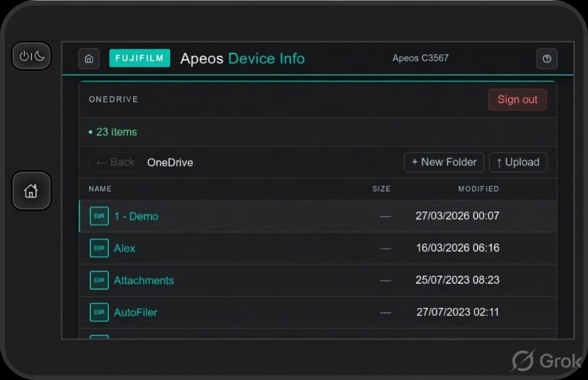Open the AutoFiler folder
This screenshot has height=380, width=588.
click(x=135, y=312)
